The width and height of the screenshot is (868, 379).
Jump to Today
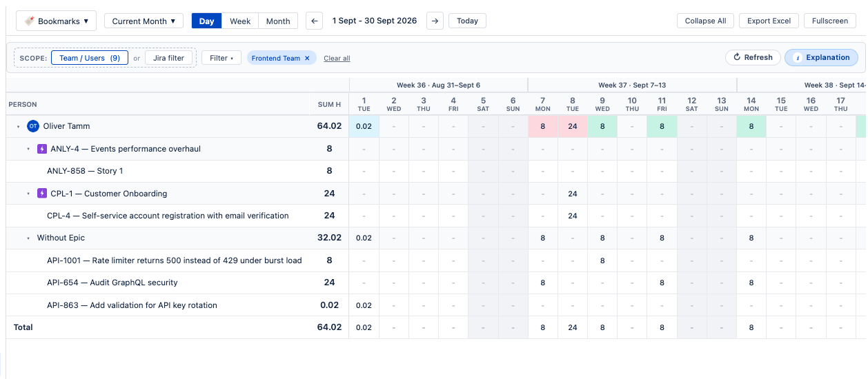pyautogui.click(x=467, y=21)
